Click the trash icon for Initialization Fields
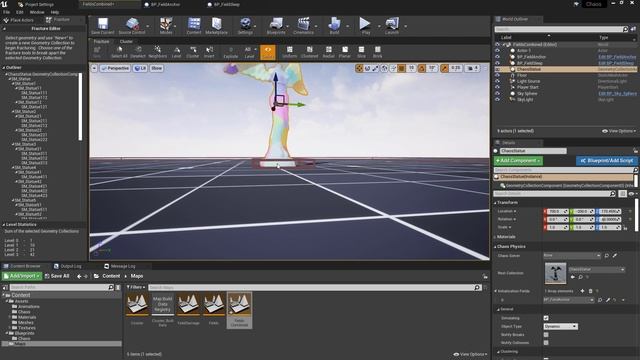This screenshot has width=640, height=360. point(590,291)
